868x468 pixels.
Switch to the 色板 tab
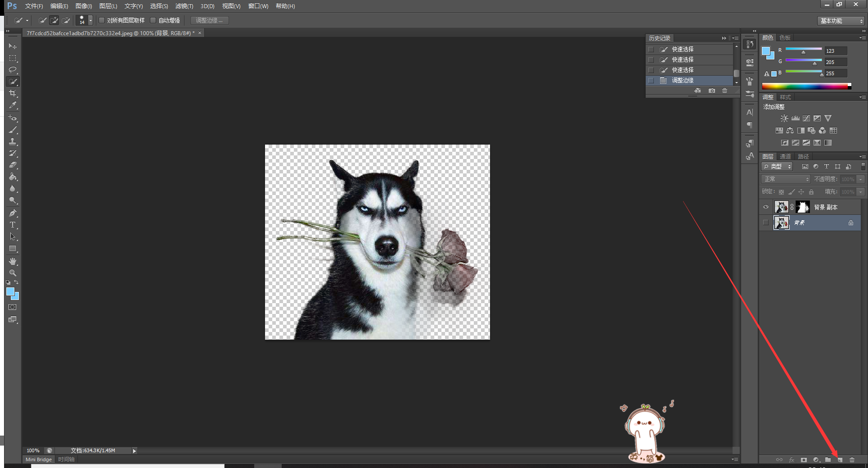tap(785, 38)
